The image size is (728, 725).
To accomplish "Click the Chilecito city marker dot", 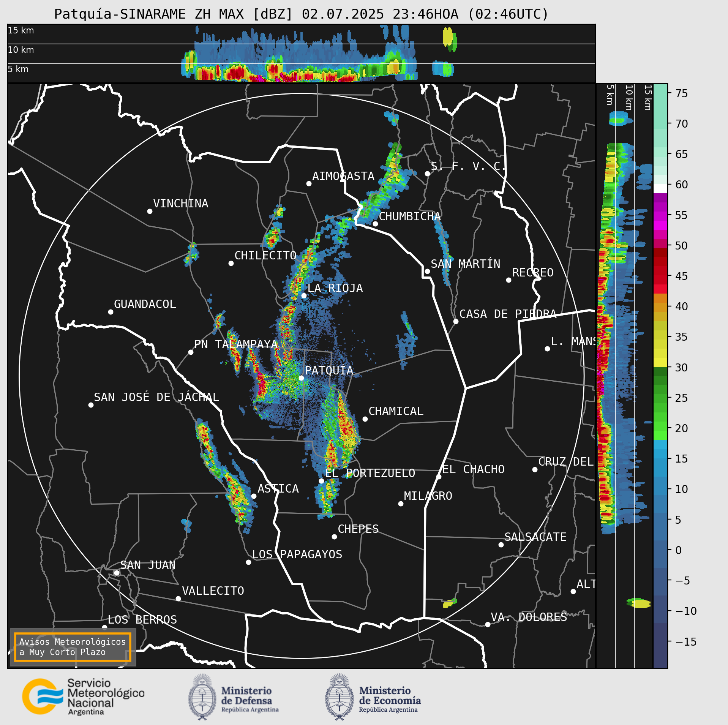I will coord(231,263).
